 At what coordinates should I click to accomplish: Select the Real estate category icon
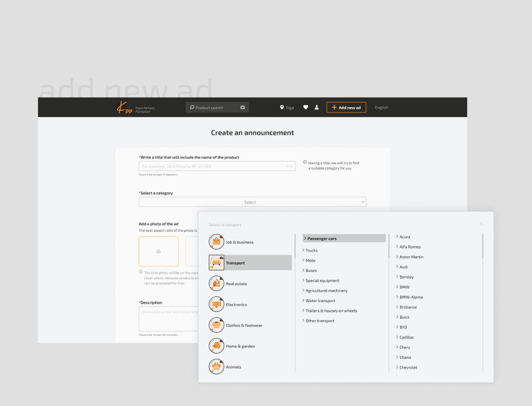(x=216, y=284)
